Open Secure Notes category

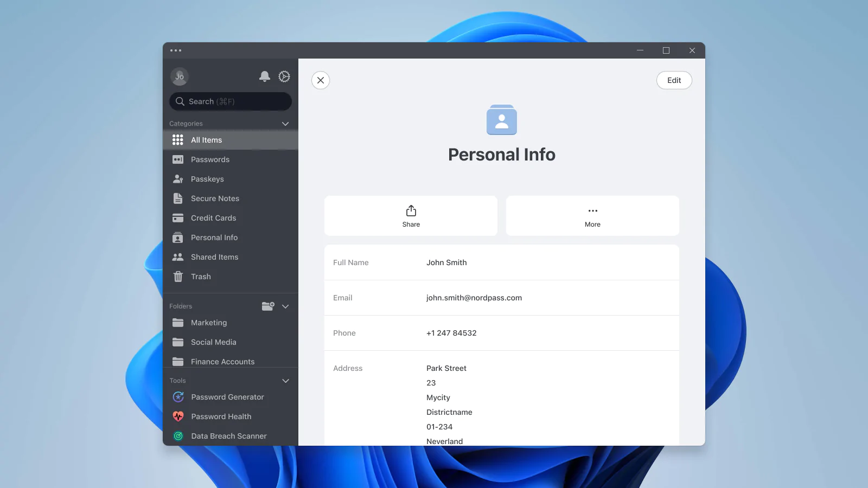(231, 198)
